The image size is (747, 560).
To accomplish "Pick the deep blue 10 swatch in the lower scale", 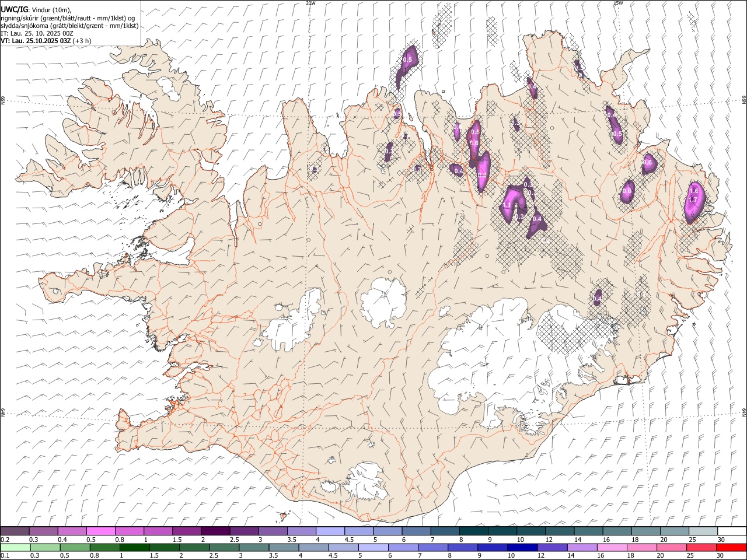I will click(522, 548).
